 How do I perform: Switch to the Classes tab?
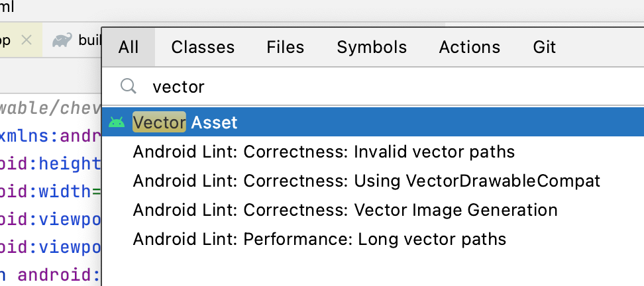point(203,47)
